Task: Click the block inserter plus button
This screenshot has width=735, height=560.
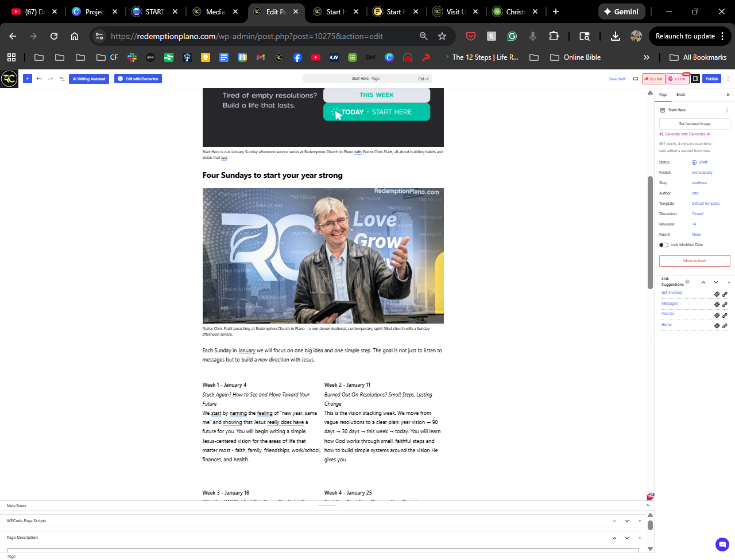Action: 27,79
